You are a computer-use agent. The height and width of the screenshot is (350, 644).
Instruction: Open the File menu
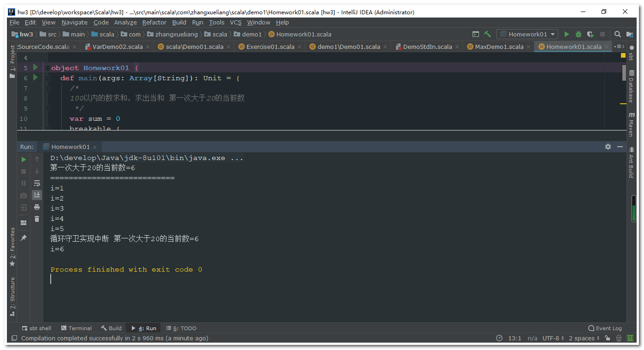[x=14, y=22]
